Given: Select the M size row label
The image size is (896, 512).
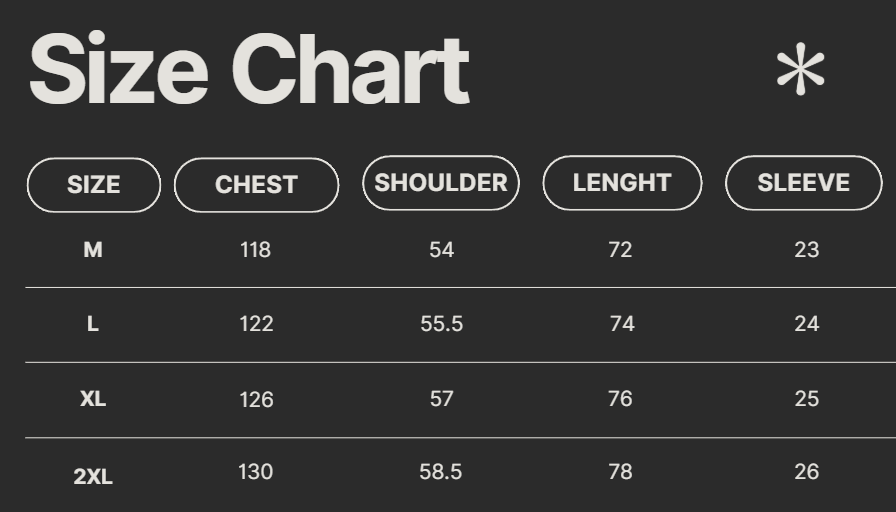Looking at the screenshot, I should click(x=93, y=250).
